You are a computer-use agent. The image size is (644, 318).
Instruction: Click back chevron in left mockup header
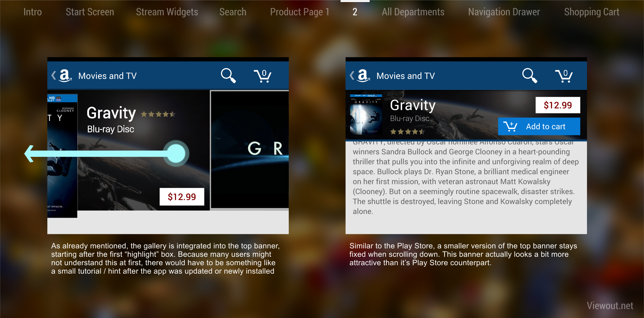coord(54,75)
